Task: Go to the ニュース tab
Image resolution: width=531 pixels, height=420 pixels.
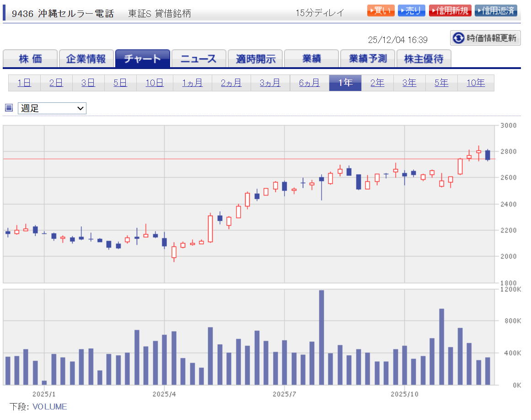Action: (198, 59)
